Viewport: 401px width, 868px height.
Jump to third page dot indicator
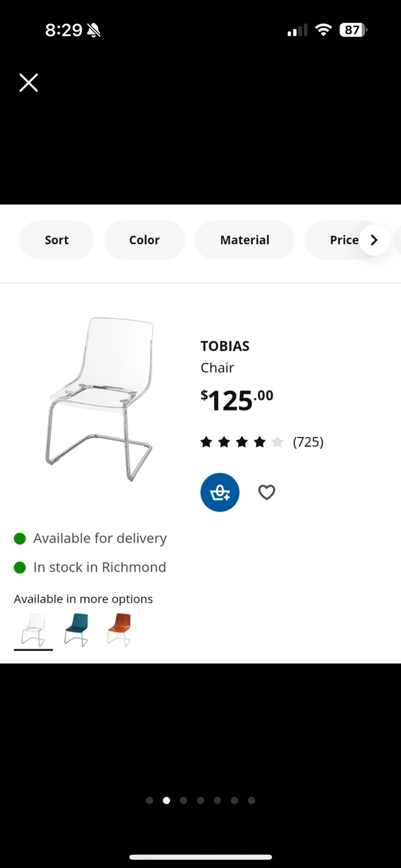[x=183, y=800]
